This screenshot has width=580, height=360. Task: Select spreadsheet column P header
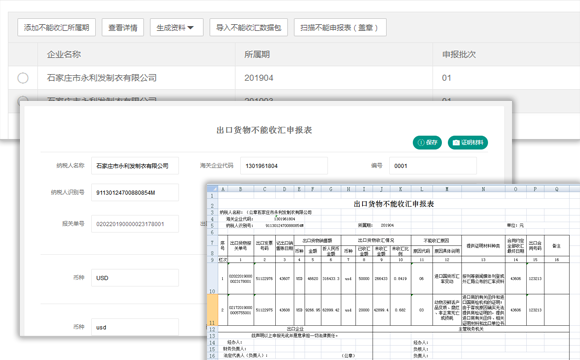(535, 189)
